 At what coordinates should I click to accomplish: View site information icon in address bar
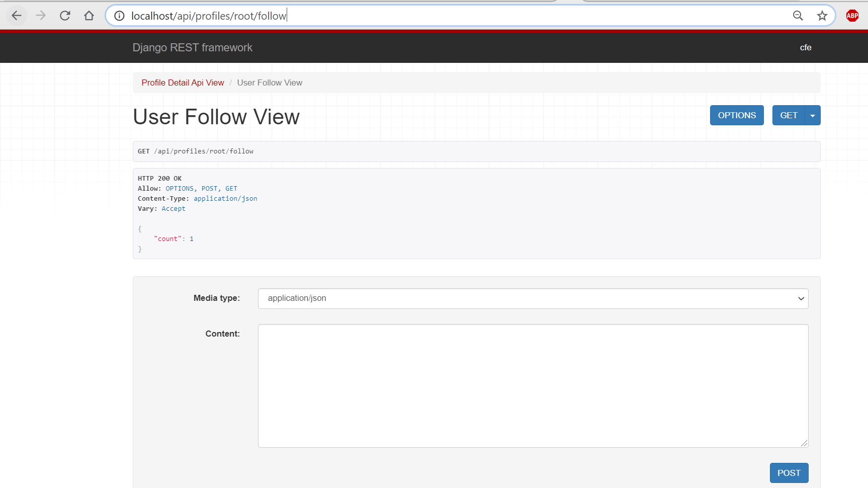point(119,16)
